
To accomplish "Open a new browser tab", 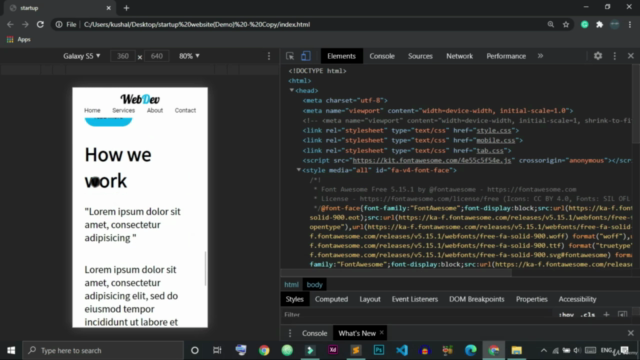I will tap(126, 8).
